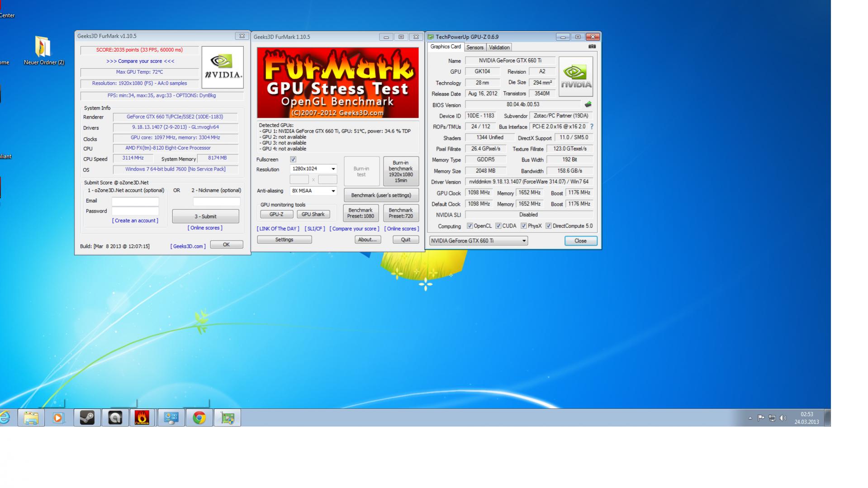Viewport: 868px width, 488px height.
Task: Open the control panel icon in taskbar
Action: coord(171,418)
